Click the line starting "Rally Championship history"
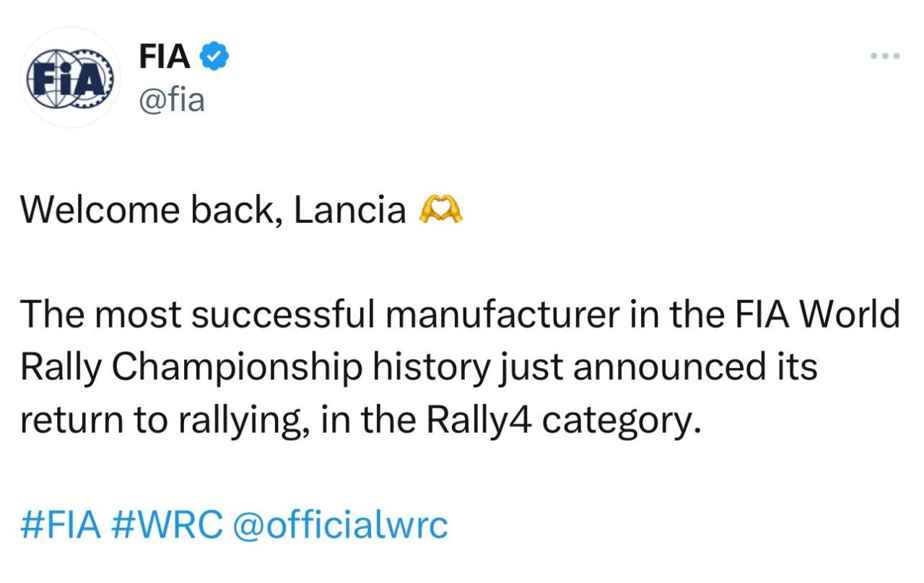The width and height of the screenshot is (924, 583). pyautogui.click(x=419, y=368)
